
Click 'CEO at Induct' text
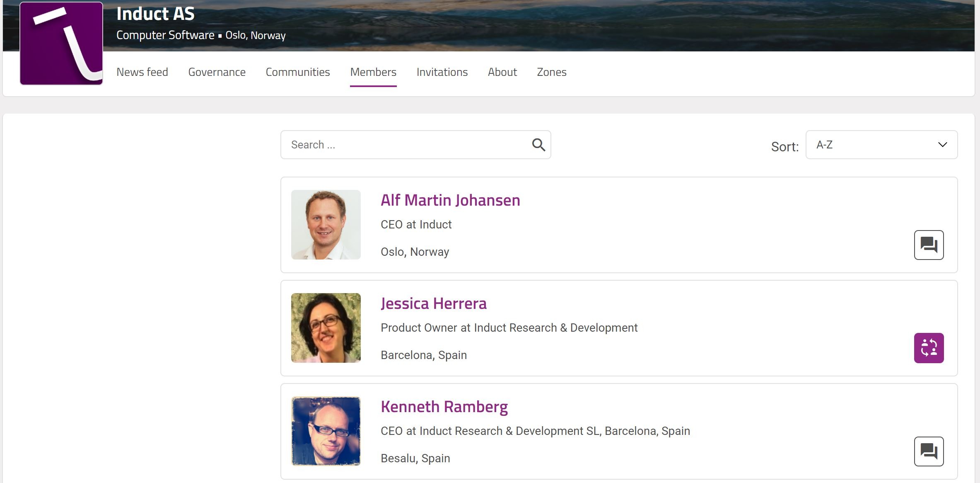[x=416, y=224]
